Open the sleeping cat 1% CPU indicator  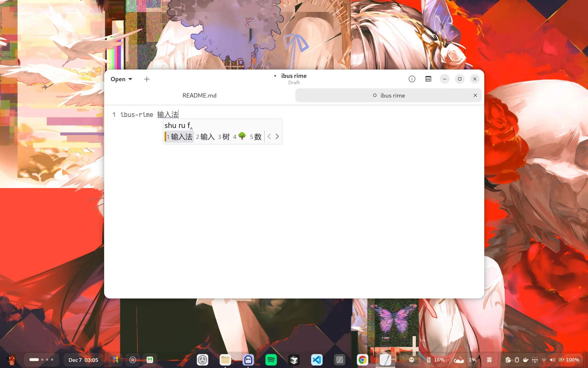[465, 360]
